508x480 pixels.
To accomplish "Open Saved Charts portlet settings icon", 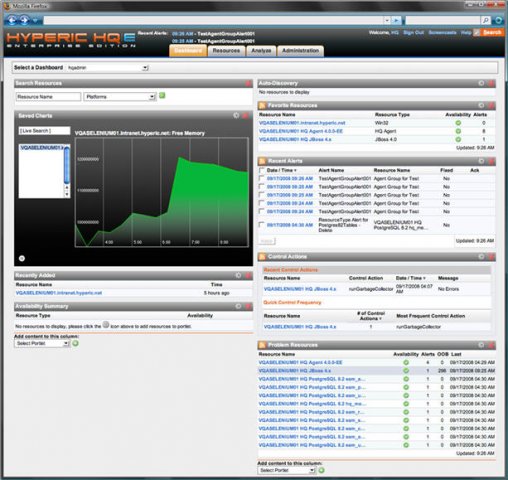I will (x=236, y=116).
